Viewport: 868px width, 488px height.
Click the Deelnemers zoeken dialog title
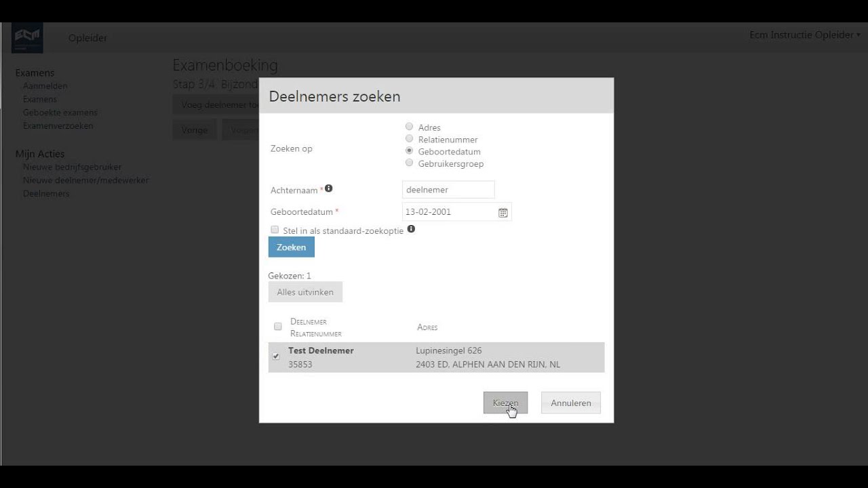335,96
